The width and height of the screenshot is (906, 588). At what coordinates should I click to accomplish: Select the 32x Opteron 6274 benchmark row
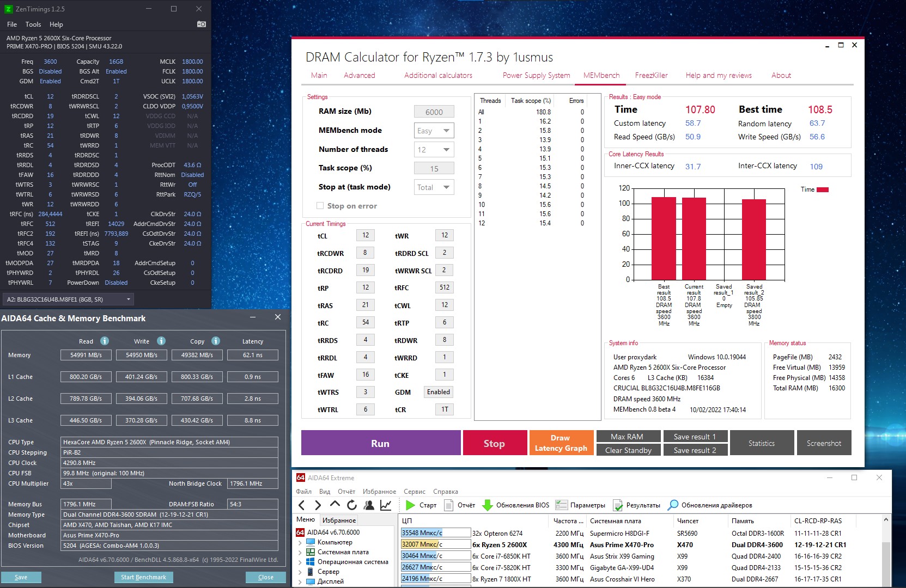(x=640, y=533)
